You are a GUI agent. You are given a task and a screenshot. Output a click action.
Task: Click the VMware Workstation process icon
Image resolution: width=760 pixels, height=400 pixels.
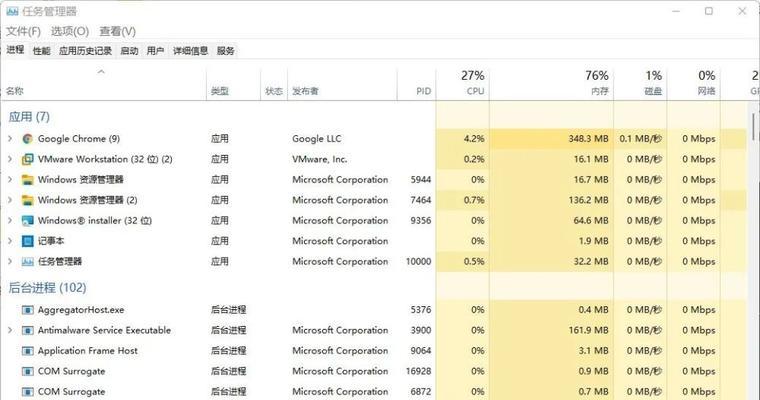pos(28,159)
